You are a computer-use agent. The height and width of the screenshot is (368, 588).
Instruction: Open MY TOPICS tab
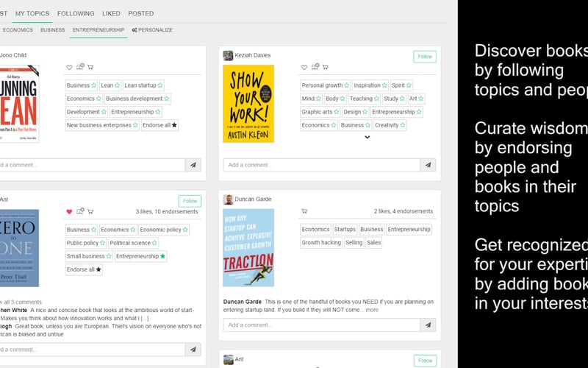pyautogui.click(x=32, y=13)
